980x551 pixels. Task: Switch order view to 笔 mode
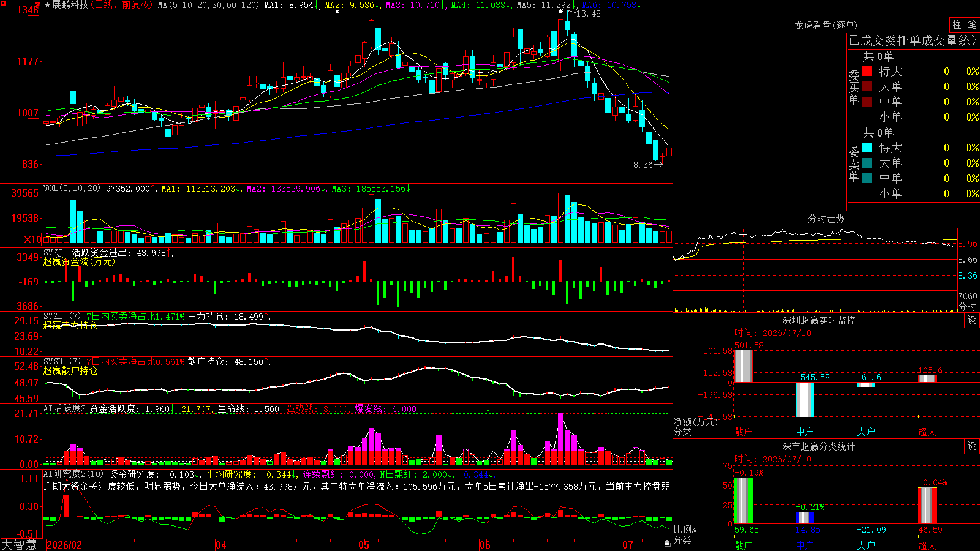pos(972,25)
